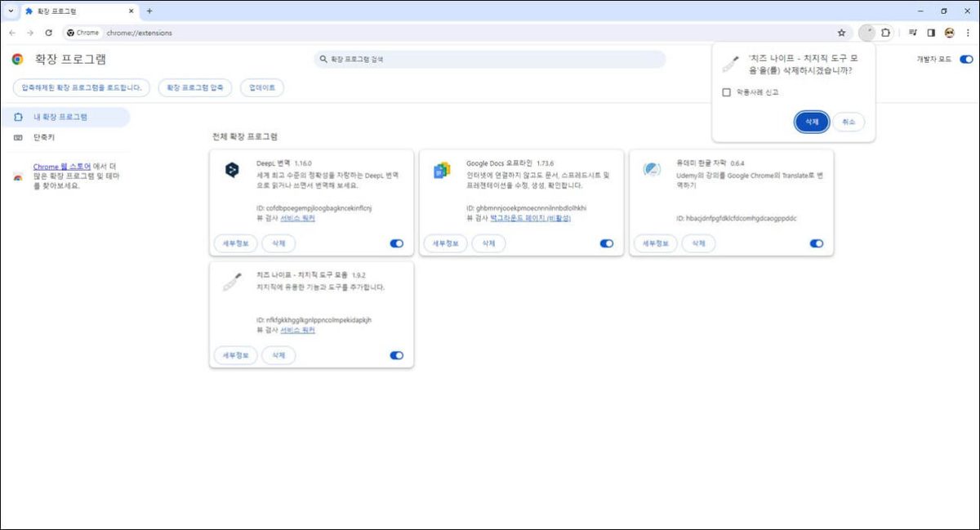The image size is (980, 530).
Task: Disable 치즈 나이프 extension toggle
Action: 397,355
